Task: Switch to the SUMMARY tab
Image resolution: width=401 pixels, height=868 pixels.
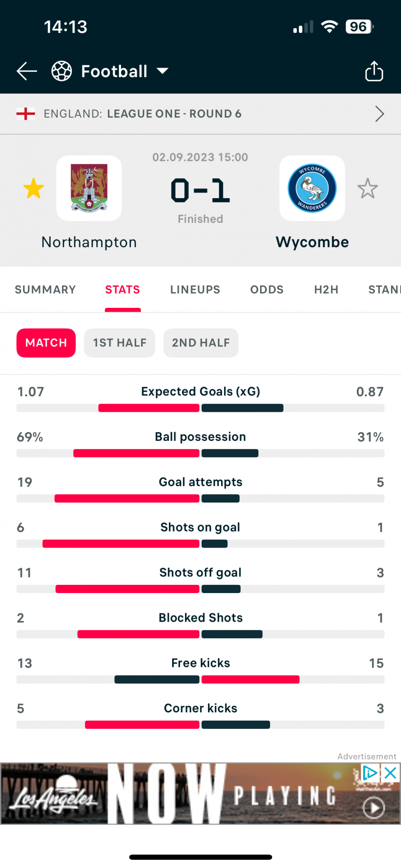Action: point(46,290)
